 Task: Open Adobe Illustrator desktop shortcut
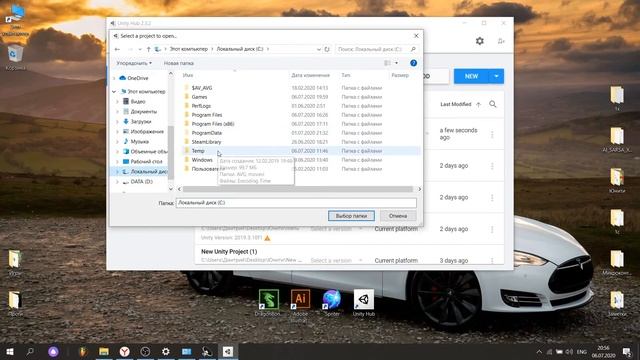pyautogui.click(x=300, y=304)
